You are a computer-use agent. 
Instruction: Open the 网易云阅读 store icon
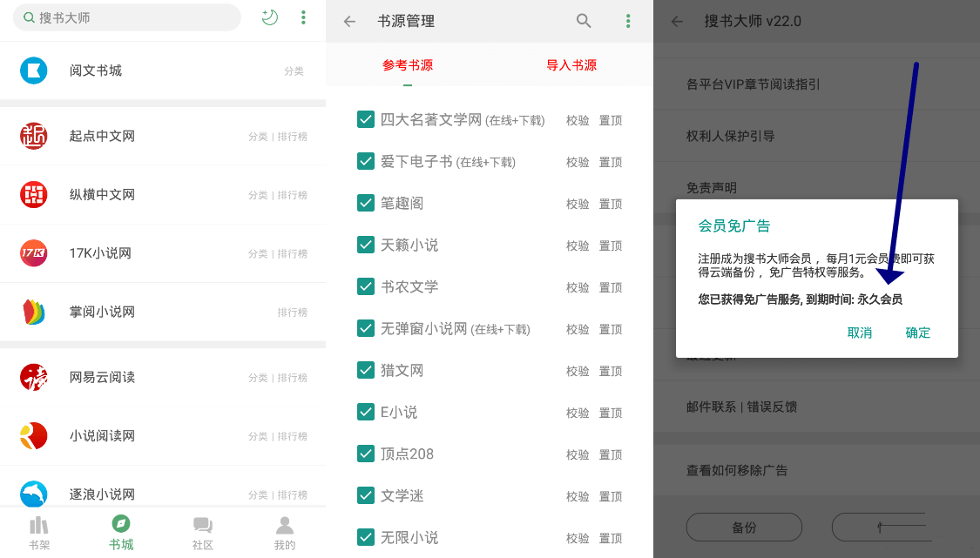[x=34, y=377]
